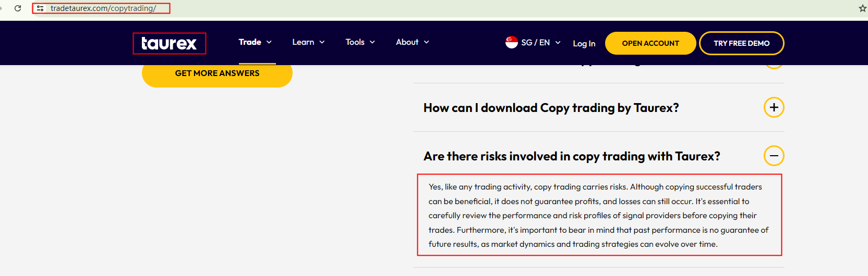Expand the download question with the plus icon
The width and height of the screenshot is (868, 276).
click(x=774, y=107)
